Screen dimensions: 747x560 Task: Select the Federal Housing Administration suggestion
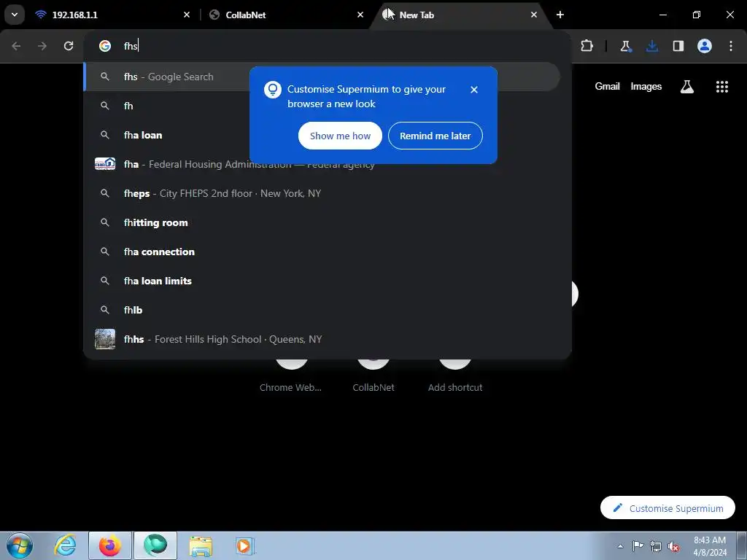click(322, 164)
